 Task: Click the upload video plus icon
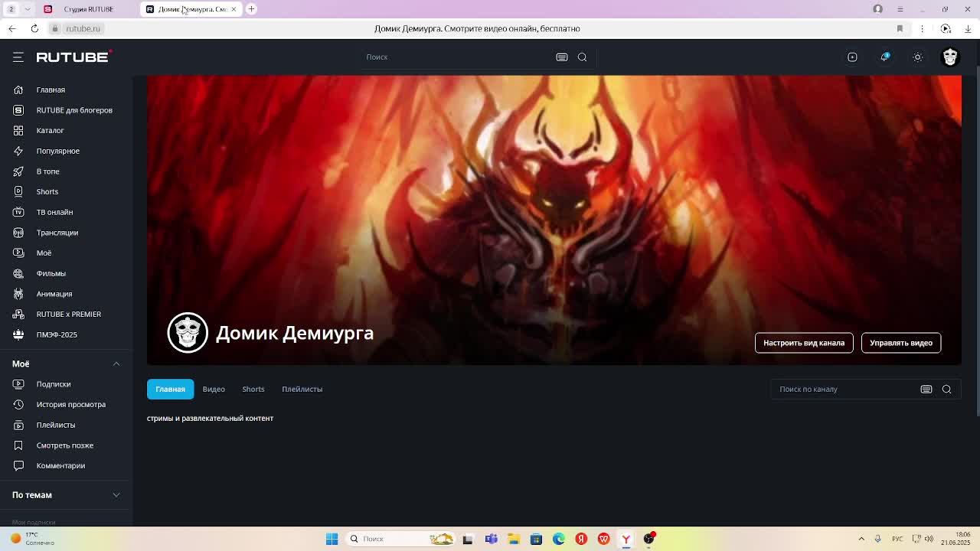pyautogui.click(x=852, y=57)
